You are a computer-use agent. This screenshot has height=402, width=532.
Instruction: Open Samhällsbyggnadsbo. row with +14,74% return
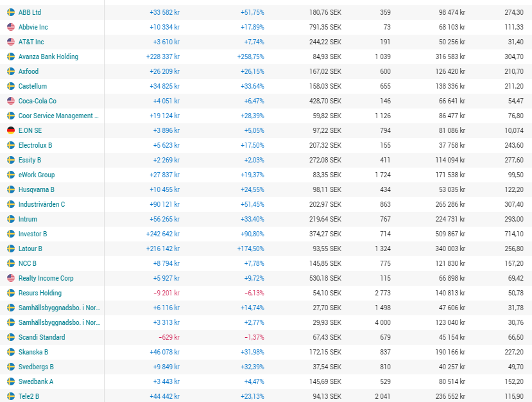(x=60, y=308)
